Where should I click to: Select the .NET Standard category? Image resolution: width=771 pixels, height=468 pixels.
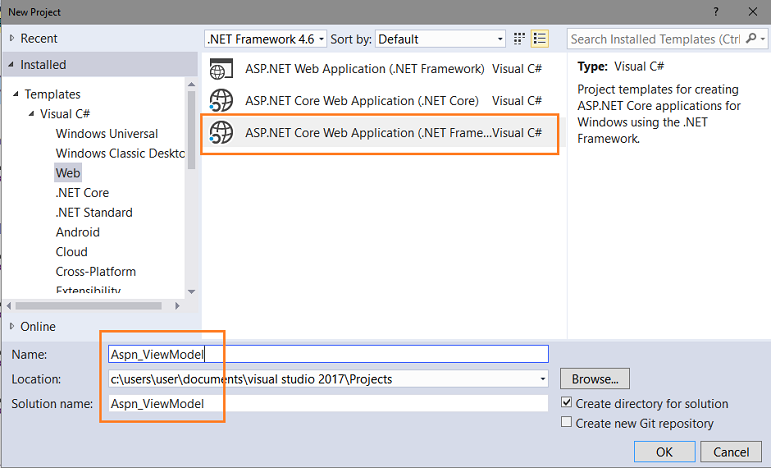94,212
